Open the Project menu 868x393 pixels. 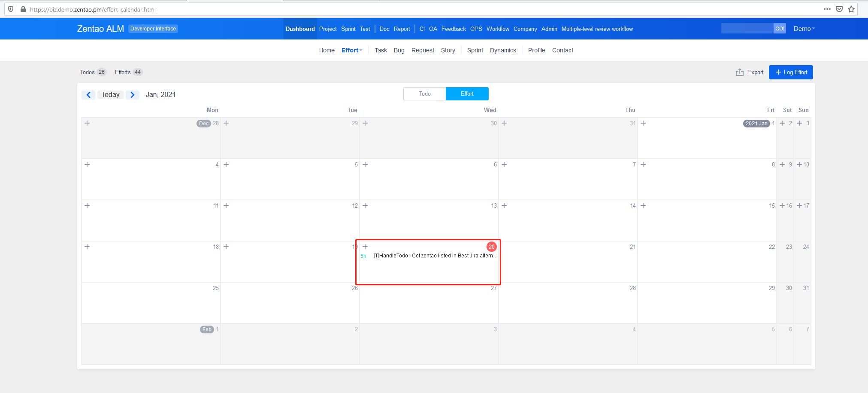[x=328, y=29]
